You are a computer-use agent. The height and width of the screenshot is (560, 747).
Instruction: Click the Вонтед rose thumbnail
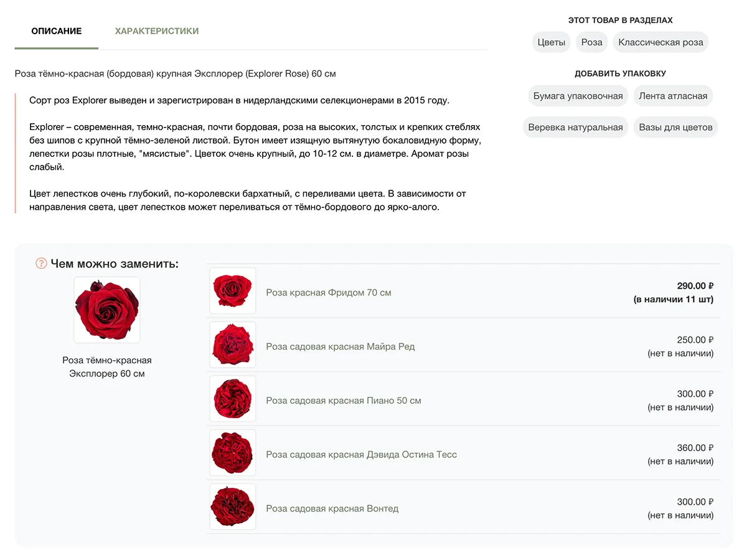233,507
